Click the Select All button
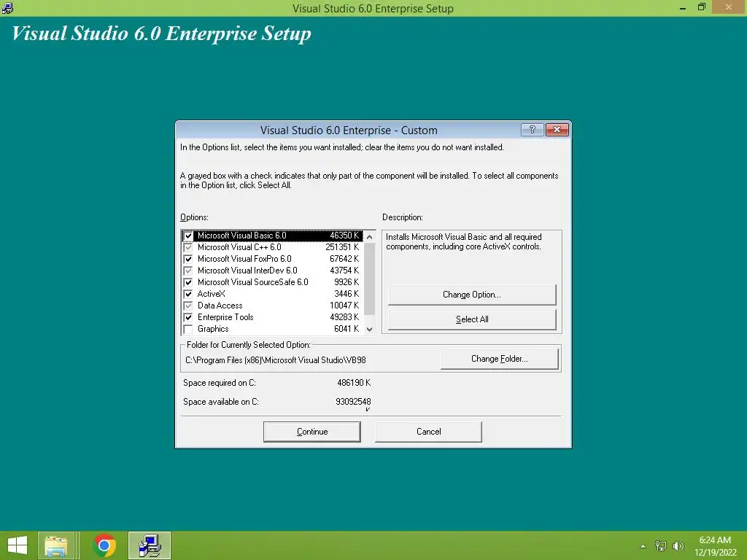This screenshot has width=747, height=560. coord(472,319)
